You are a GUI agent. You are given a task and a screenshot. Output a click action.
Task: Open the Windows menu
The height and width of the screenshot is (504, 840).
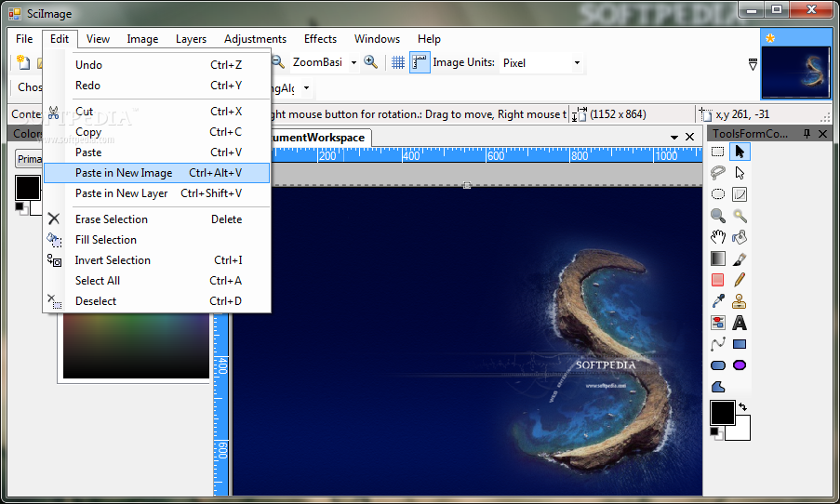(x=377, y=39)
